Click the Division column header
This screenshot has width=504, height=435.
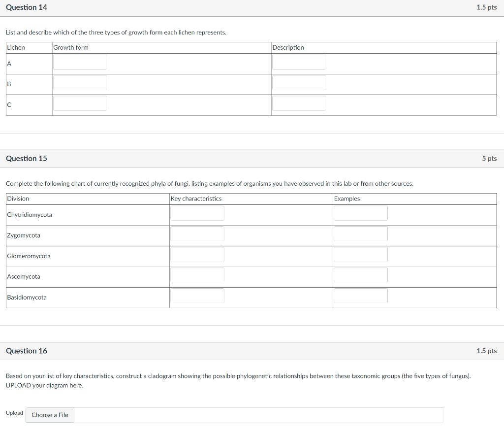point(88,199)
